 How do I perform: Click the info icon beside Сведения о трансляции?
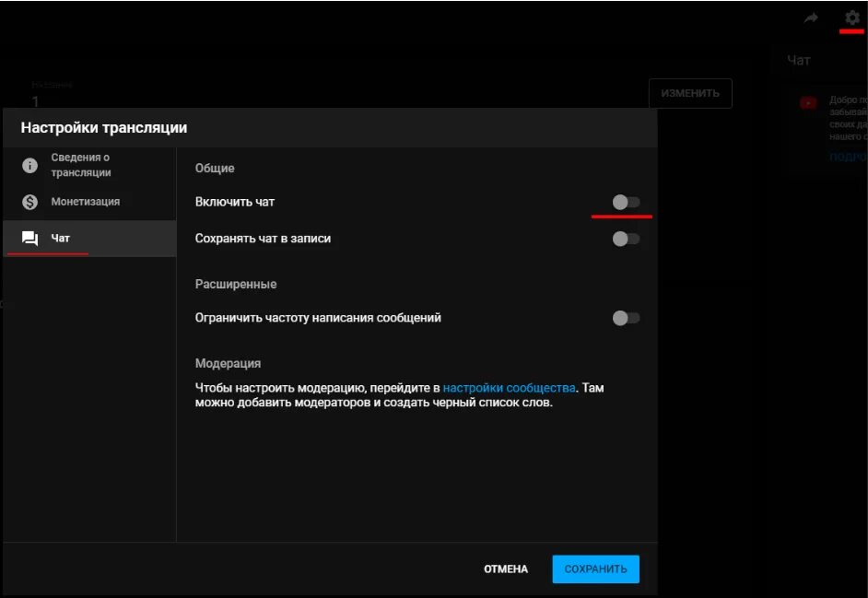[x=29, y=165]
